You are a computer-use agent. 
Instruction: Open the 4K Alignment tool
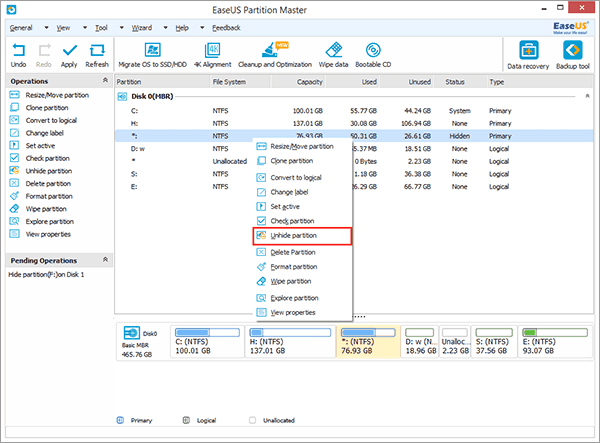click(212, 55)
